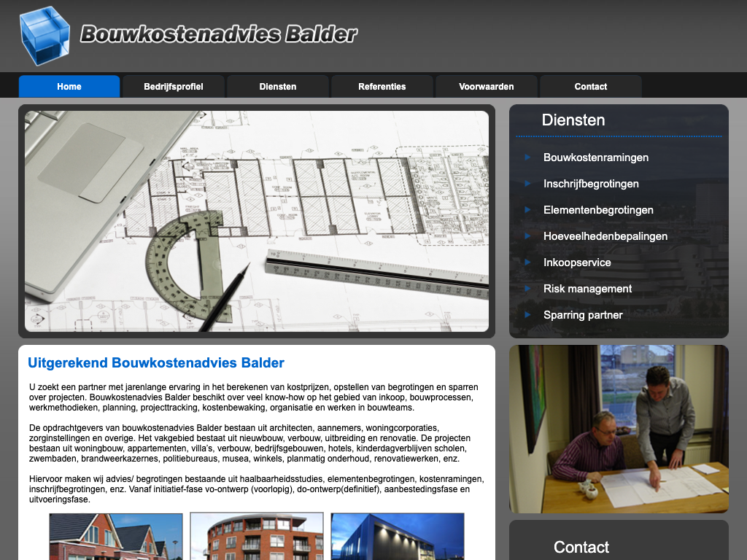Open the Home tab
This screenshot has height=560, width=747.
69,87
